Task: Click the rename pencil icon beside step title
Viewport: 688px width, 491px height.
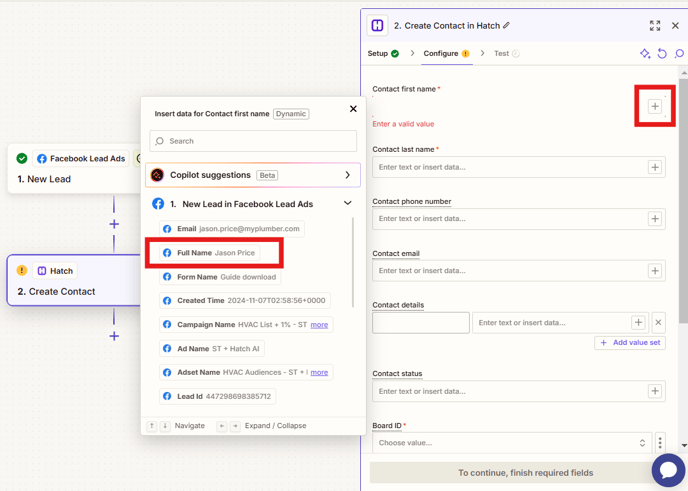Action: 507,26
